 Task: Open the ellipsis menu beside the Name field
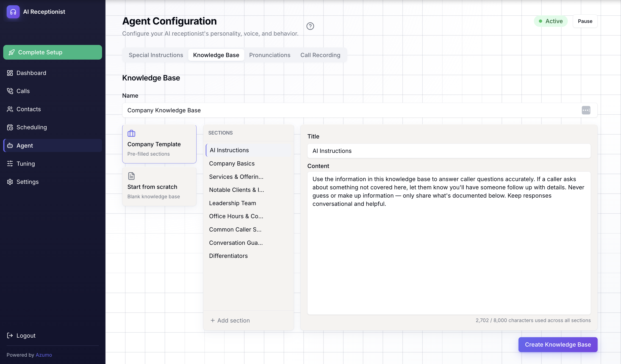586,110
